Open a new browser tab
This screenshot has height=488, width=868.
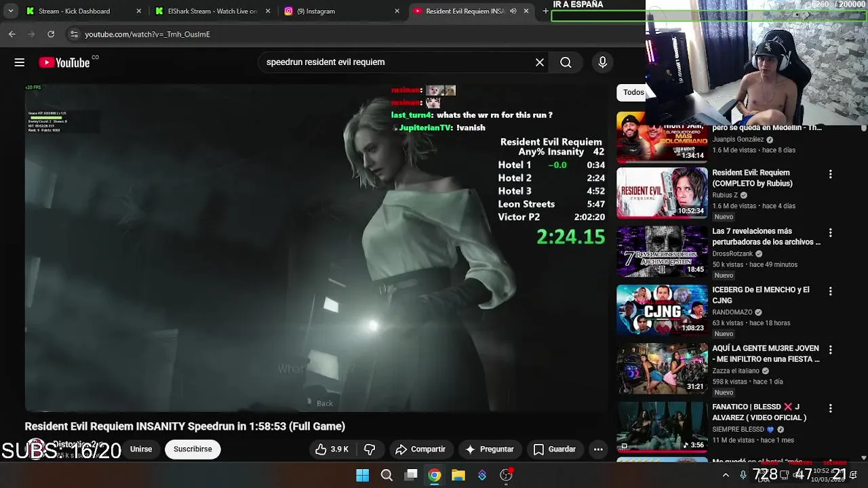(545, 11)
